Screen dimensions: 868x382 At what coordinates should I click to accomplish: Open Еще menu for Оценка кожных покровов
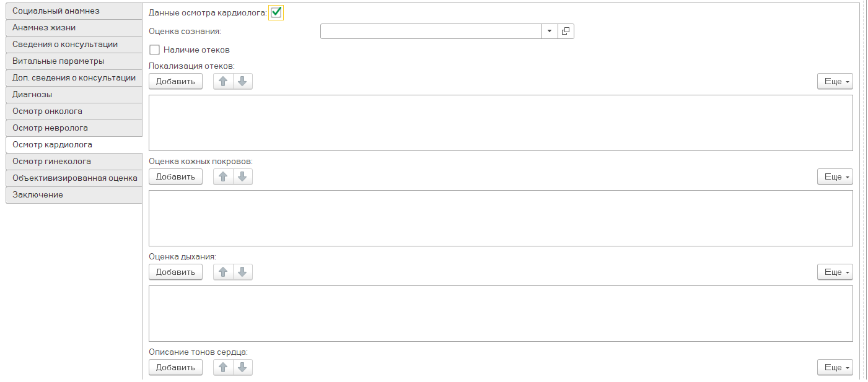835,177
